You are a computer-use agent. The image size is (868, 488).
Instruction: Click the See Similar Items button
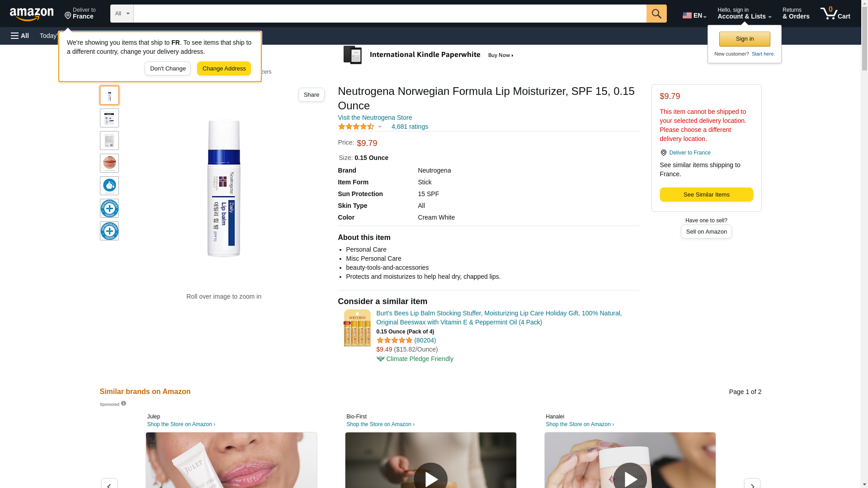coord(706,194)
